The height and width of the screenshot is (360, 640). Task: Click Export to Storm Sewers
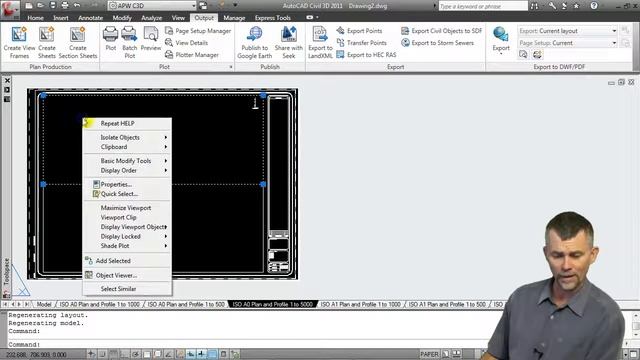click(x=437, y=42)
